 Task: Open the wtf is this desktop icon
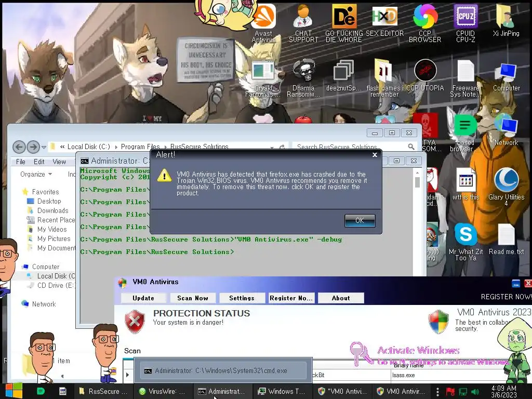[x=465, y=184]
